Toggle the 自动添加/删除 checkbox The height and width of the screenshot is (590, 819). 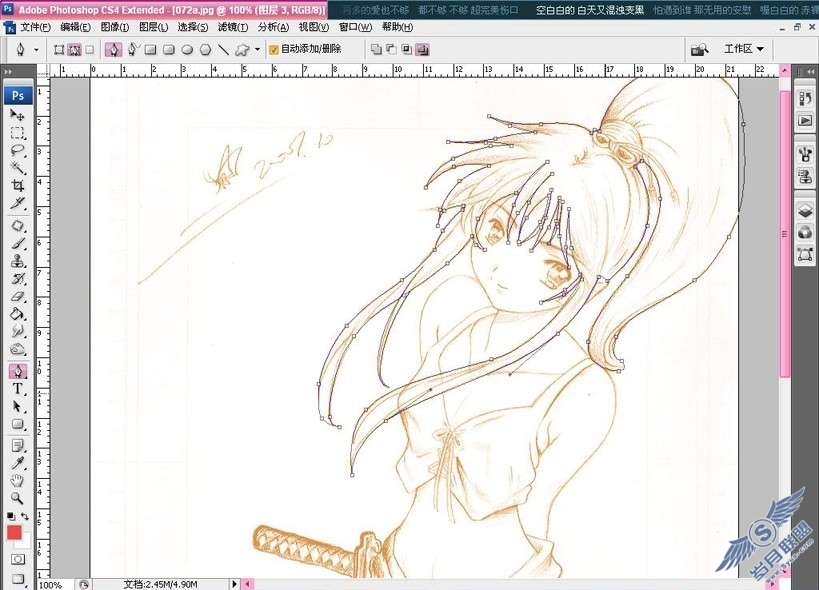[x=273, y=50]
